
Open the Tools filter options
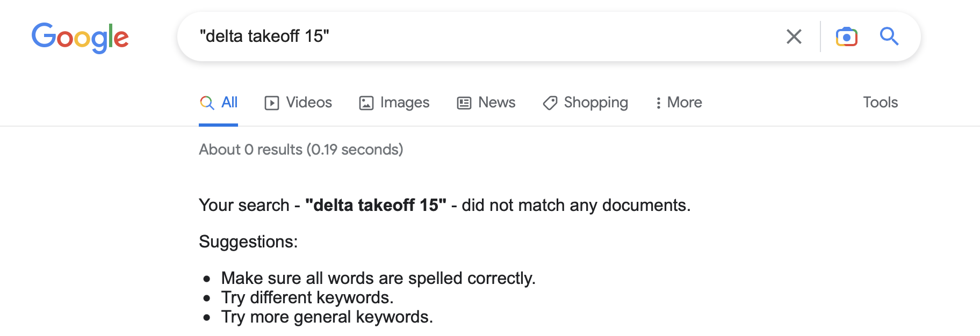(x=880, y=103)
